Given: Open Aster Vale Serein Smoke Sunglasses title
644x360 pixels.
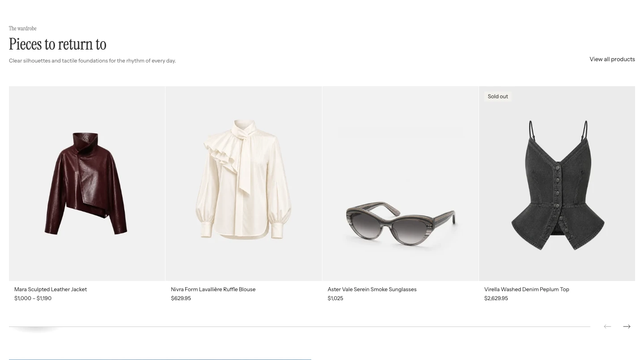Looking at the screenshot, I should [372, 289].
